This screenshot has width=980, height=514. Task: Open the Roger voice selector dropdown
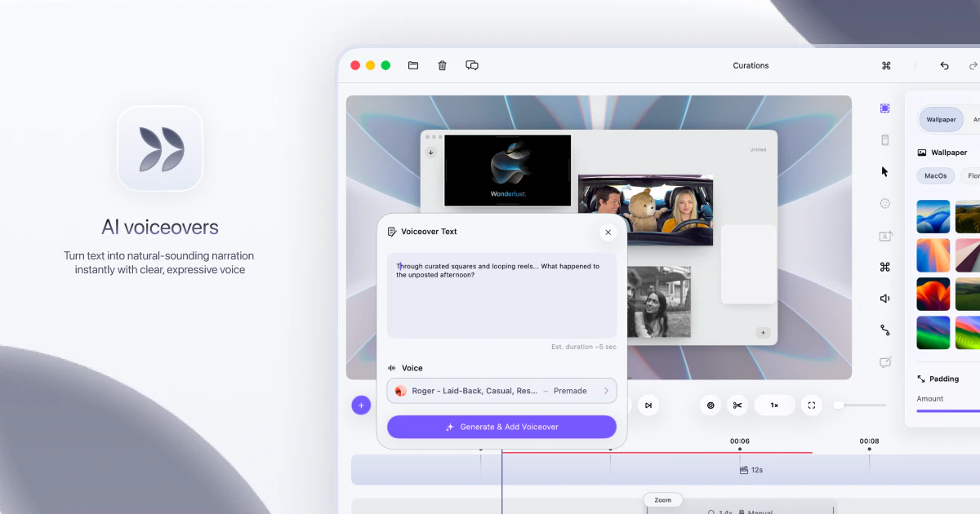pos(501,391)
